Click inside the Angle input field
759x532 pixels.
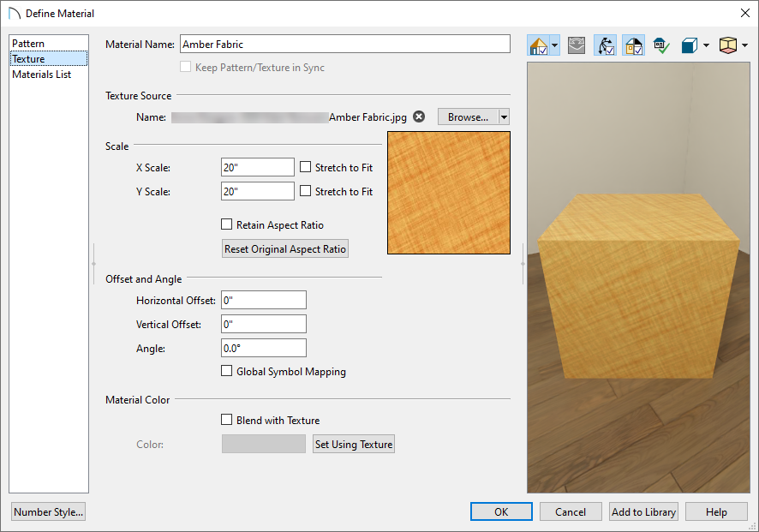[263, 348]
